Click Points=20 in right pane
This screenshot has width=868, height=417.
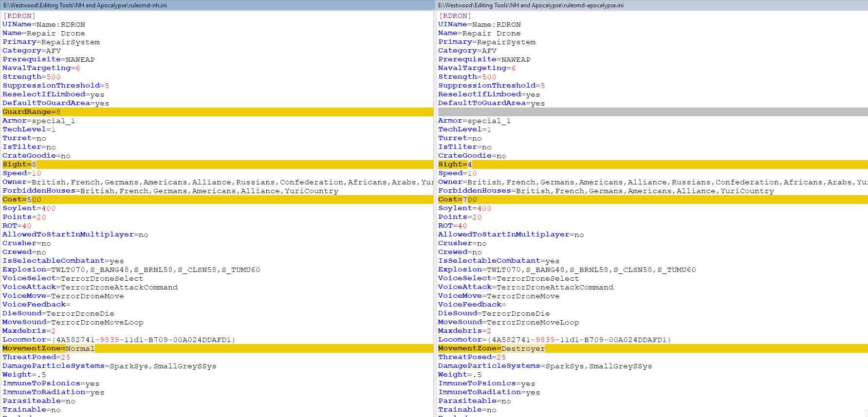click(460, 217)
